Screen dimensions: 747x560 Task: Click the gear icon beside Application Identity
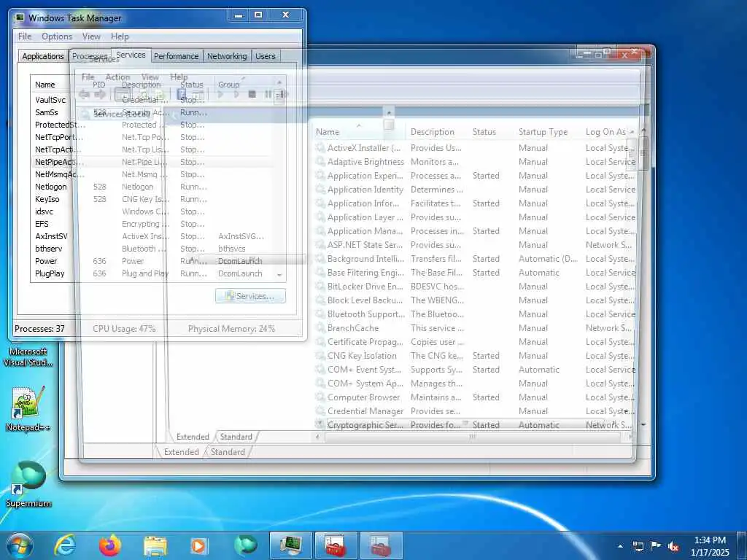pos(320,190)
